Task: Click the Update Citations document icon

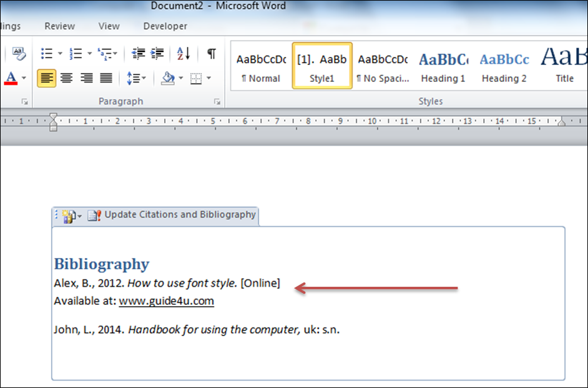Action: tap(94, 216)
